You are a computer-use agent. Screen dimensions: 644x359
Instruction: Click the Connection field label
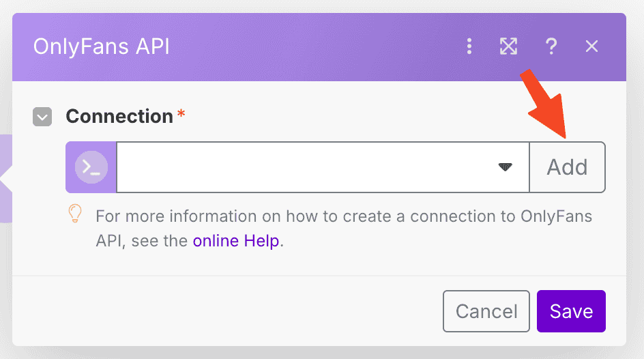click(x=119, y=117)
